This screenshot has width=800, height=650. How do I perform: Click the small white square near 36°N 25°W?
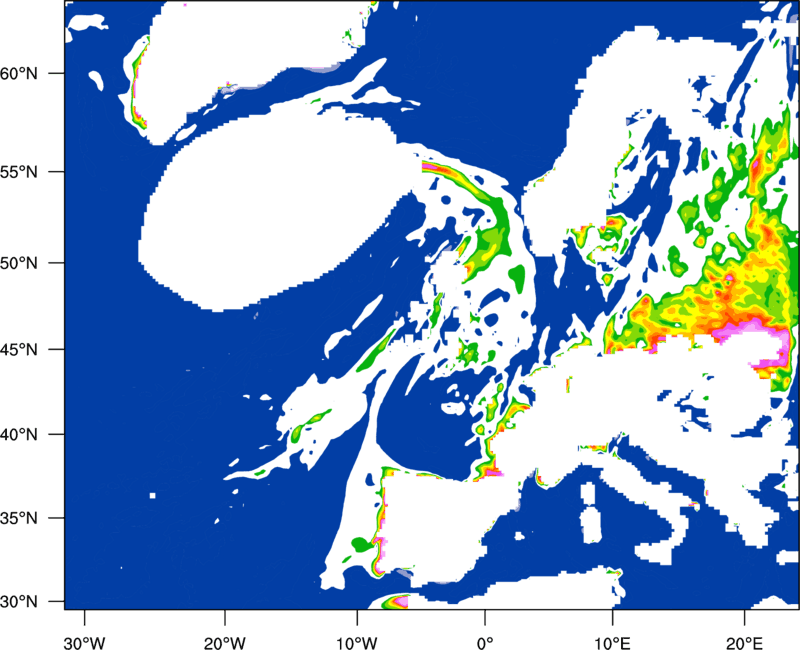[152, 495]
